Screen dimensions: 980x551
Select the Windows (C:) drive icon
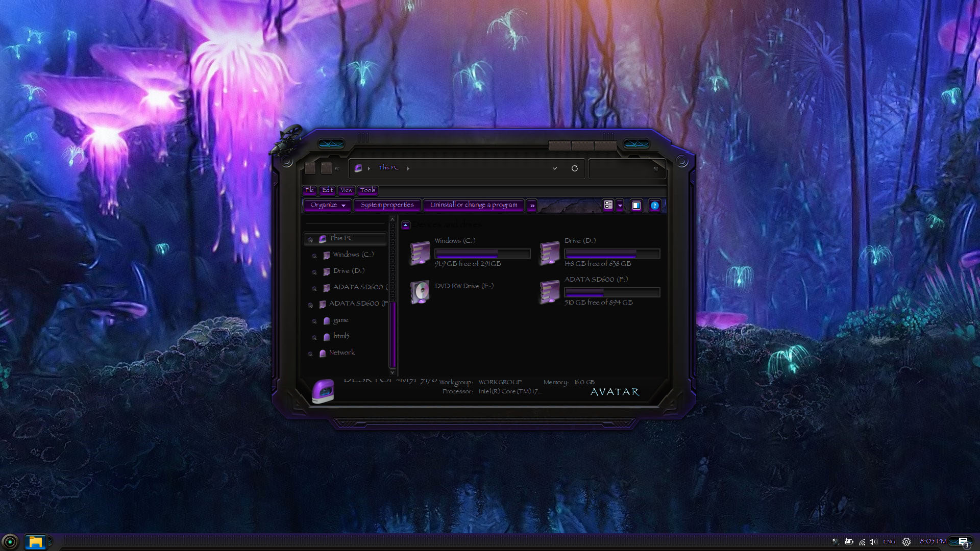420,254
